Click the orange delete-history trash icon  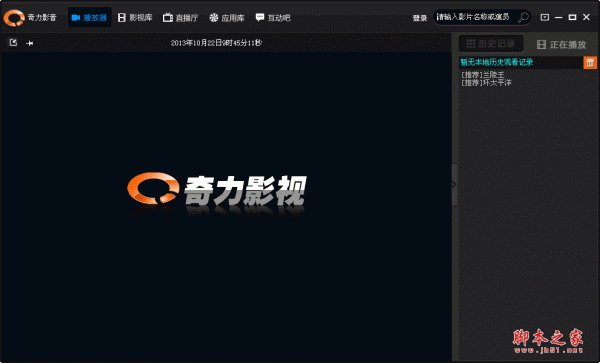[590, 63]
